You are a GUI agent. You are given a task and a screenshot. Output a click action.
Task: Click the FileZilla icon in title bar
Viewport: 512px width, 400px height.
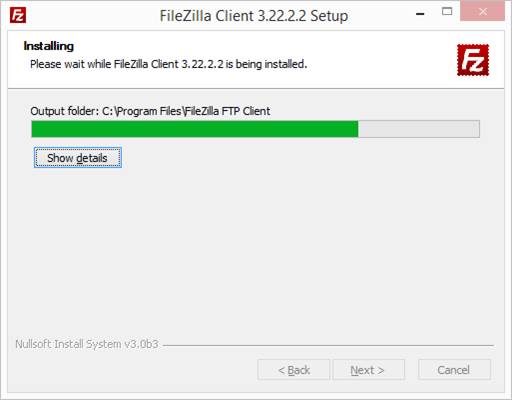click(18, 15)
